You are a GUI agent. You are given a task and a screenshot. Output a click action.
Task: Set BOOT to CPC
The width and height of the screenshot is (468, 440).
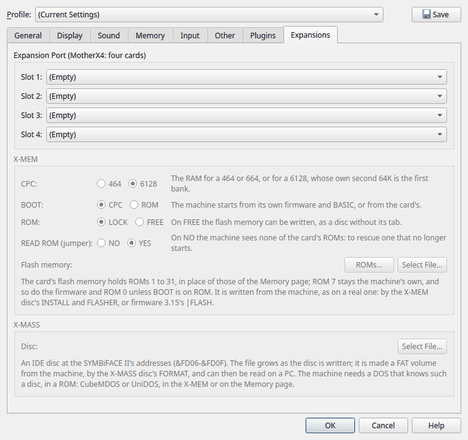[x=110, y=205]
